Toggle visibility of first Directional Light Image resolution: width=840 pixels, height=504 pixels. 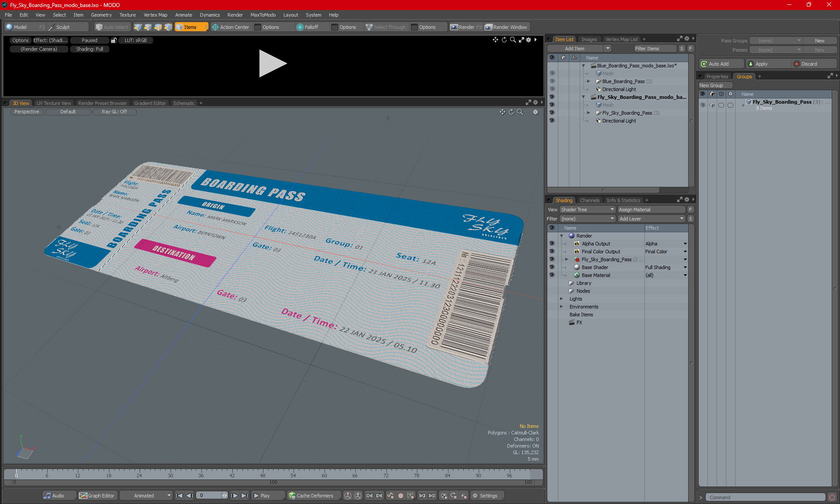point(552,89)
